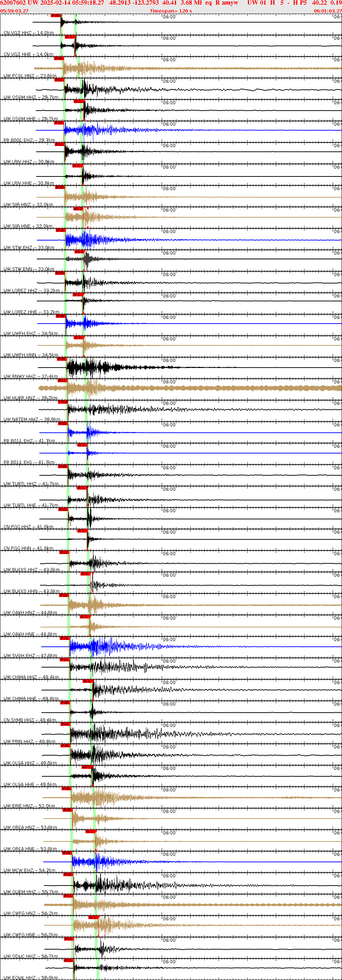Click the 'UW UWFH EHZ -- 34.5km' station label
Viewport: 342px width, 980px height.
[x=31, y=334]
